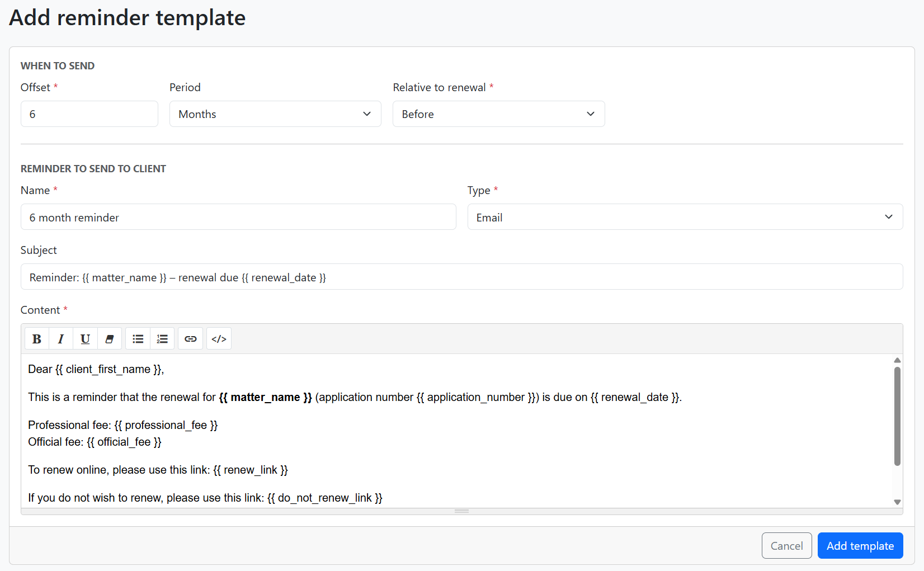Open the insert link tool
Image resolution: width=924 pixels, height=571 pixels.
pyautogui.click(x=190, y=338)
